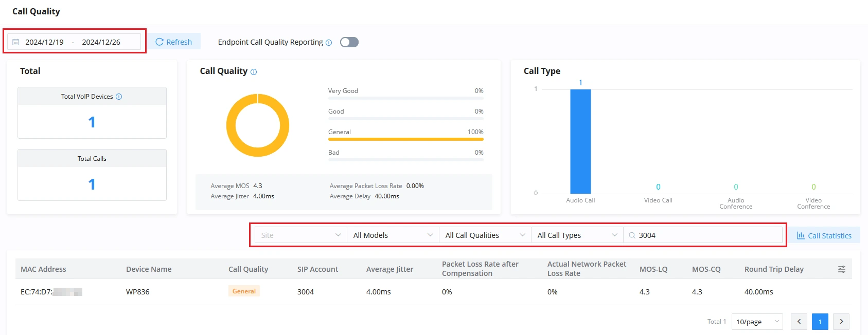Open table column settings icon
The image size is (868, 335).
[x=842, y=269]
